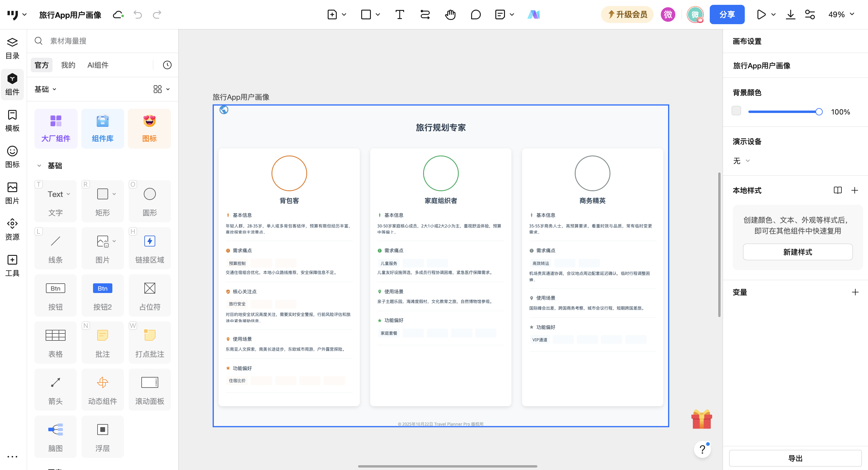Open recent history clock icon
This screenshot has height=470, width=868.
point(167,65)
